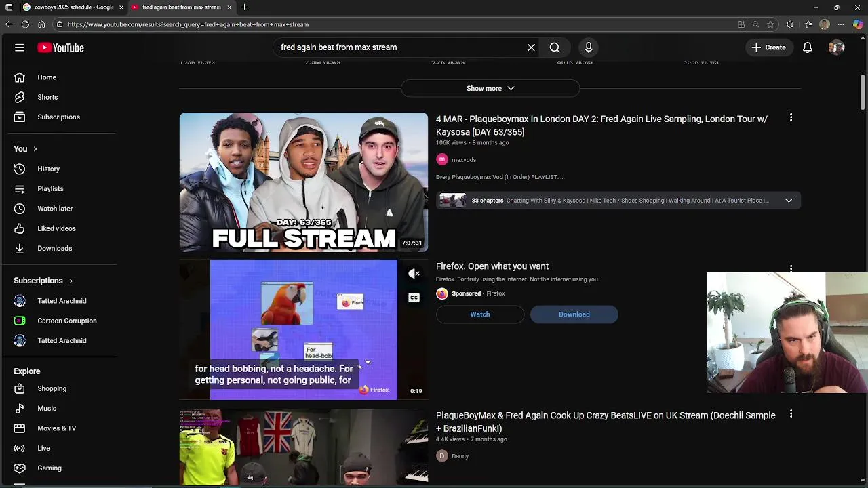Open YouTube notifications bell

click(x=808, y=47)
